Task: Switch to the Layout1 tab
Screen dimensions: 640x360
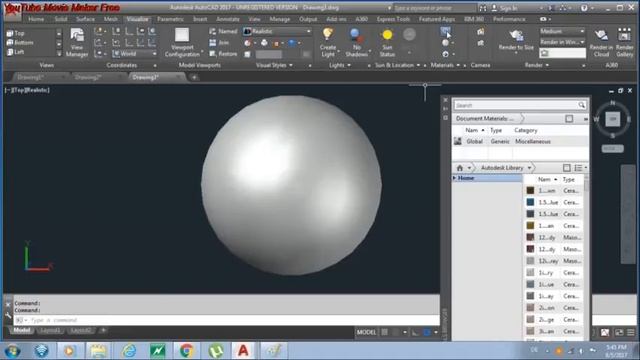Action: coord(50,330)
